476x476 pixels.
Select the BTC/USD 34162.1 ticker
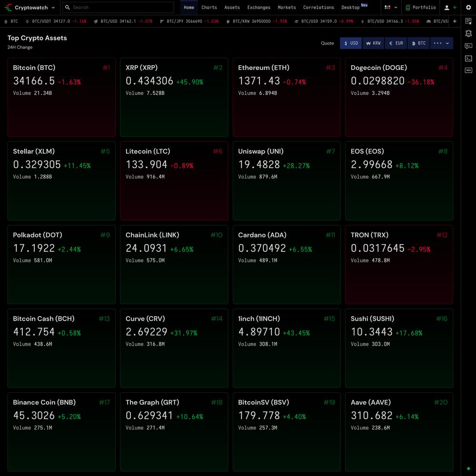pyautogui.click(x=123, y=21)
